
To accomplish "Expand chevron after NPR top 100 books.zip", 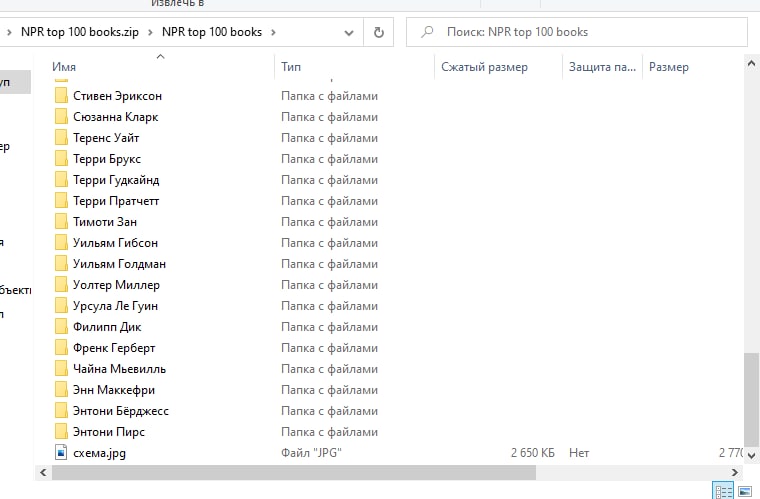I will click(150, 32).
